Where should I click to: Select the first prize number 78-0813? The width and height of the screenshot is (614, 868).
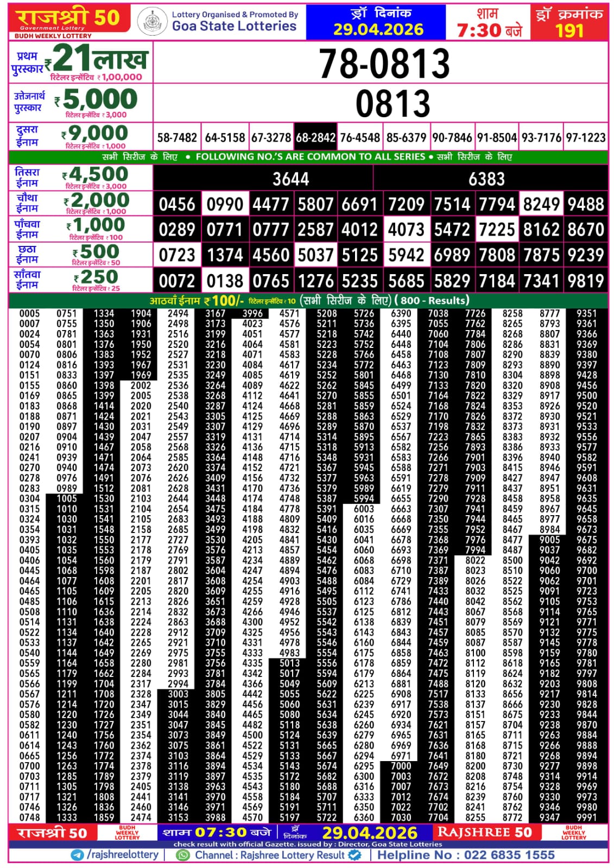(x=384, y=63)
